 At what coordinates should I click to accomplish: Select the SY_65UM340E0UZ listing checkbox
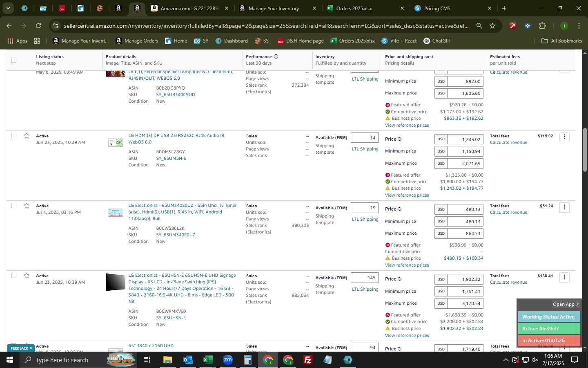pyautogui.click(x=13, y=206)
